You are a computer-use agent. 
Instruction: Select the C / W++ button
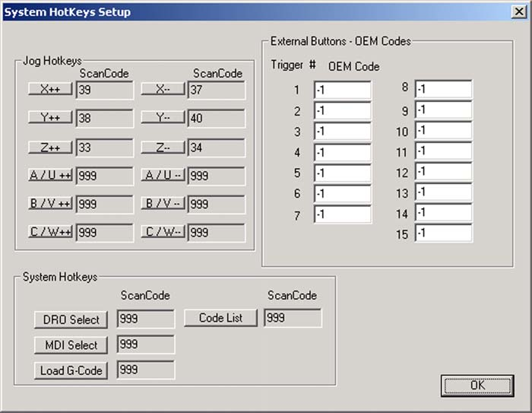[x=50, y=232]
